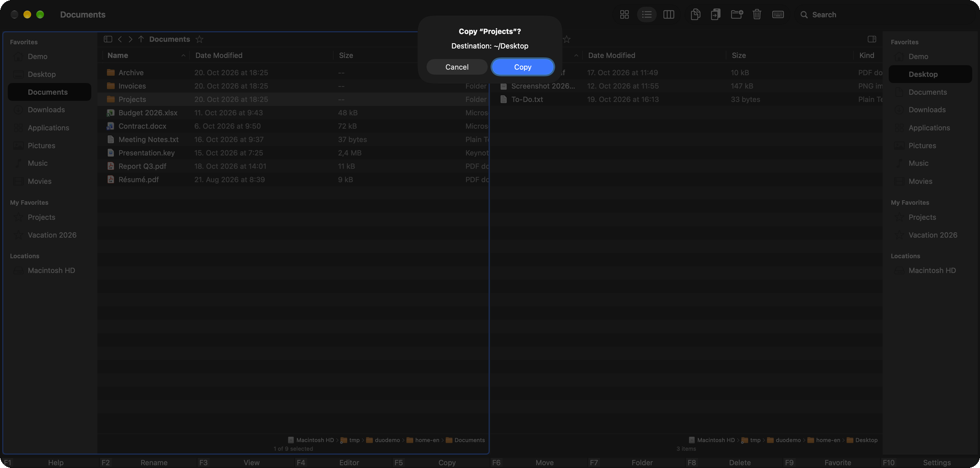Go back in the Documents pane

(120, 39)
